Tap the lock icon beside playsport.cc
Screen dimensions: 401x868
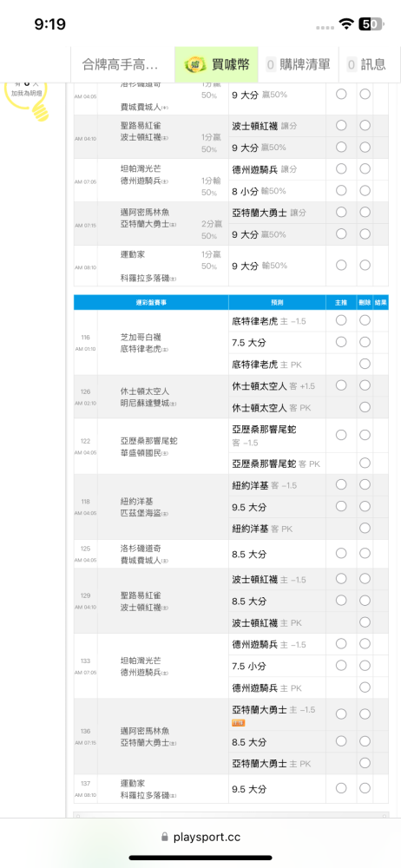[164, 838]
